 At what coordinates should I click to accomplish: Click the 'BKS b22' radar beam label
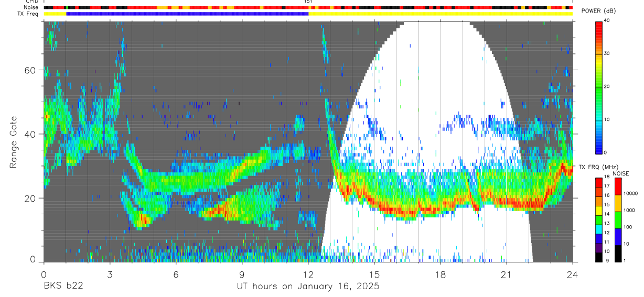pos(62,287)
